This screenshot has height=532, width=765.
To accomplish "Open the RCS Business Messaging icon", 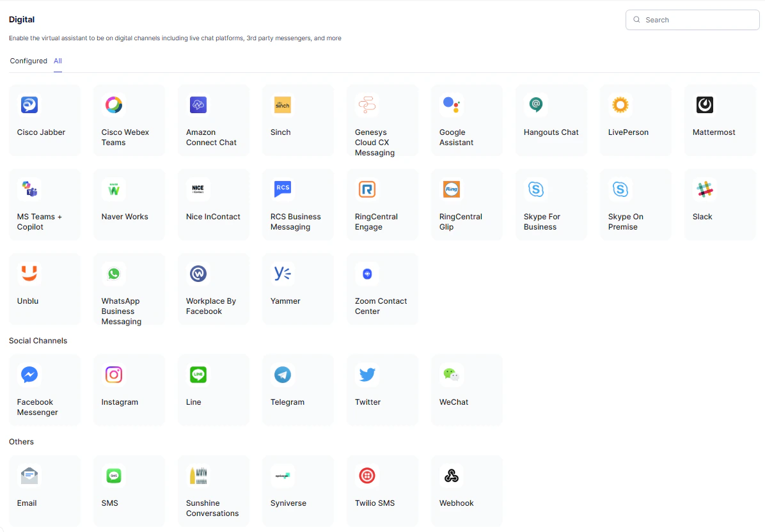I will click(283, 189).
